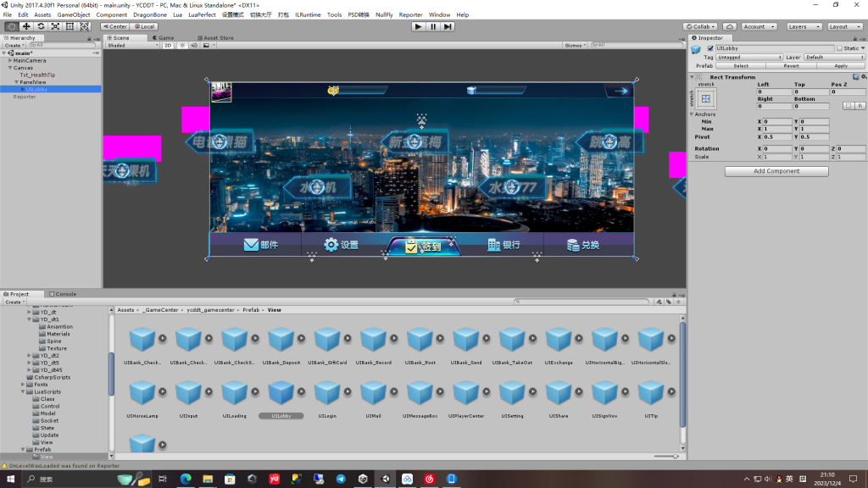Viewport: 868px width, 488px height.
Task: Toggle the Blueprint mode button
Action: 849,106
